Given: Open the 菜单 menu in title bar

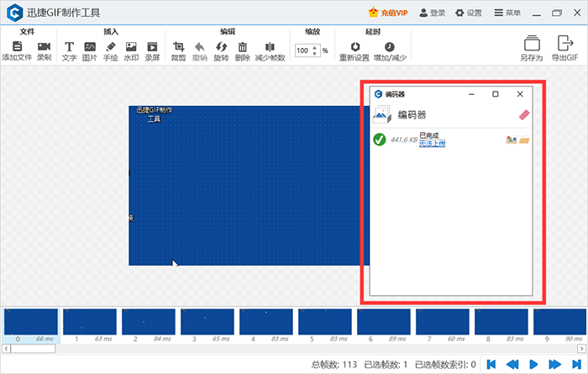Looking at the screenshot, I should (507, 13).
